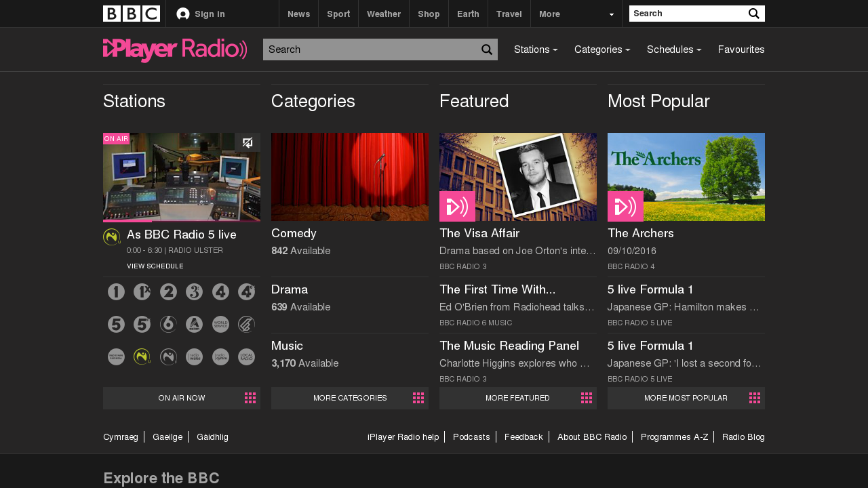Open the highlighted Radio Ulster station icon

(142, 357)
